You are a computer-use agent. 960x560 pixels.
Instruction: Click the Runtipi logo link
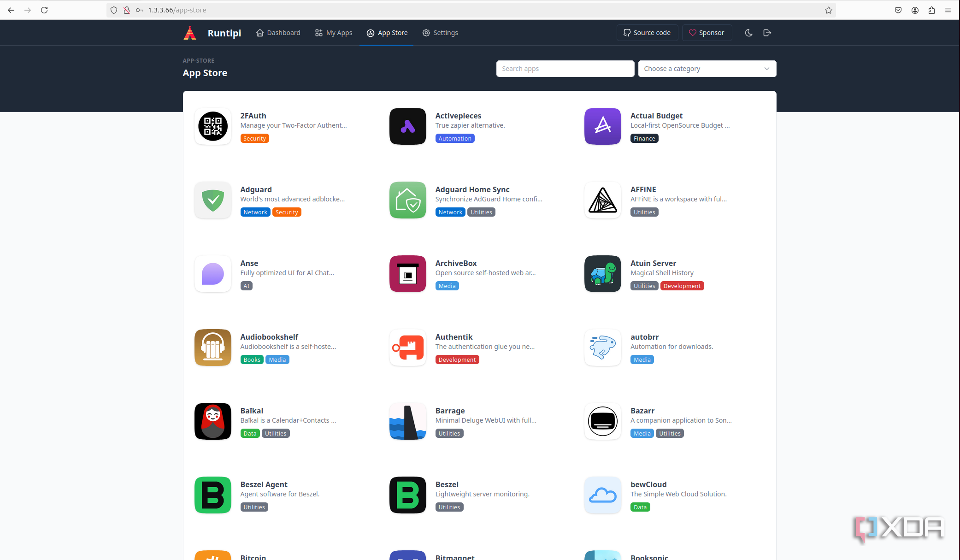click(x=212, y=33)
